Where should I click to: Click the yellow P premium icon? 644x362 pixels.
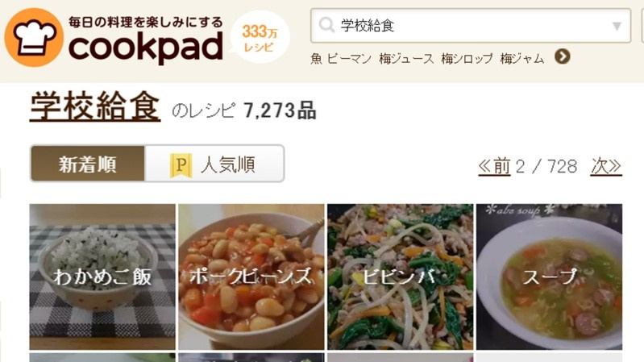tap(181, 165)
